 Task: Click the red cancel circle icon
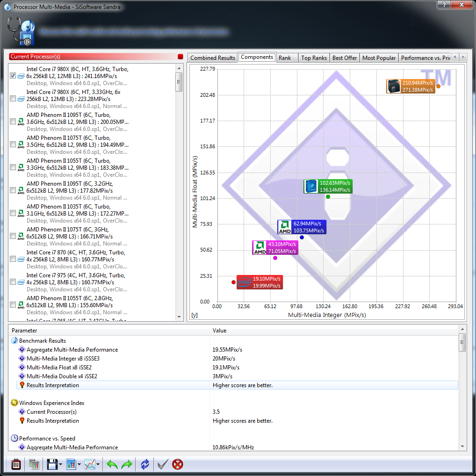coord(178,464)
